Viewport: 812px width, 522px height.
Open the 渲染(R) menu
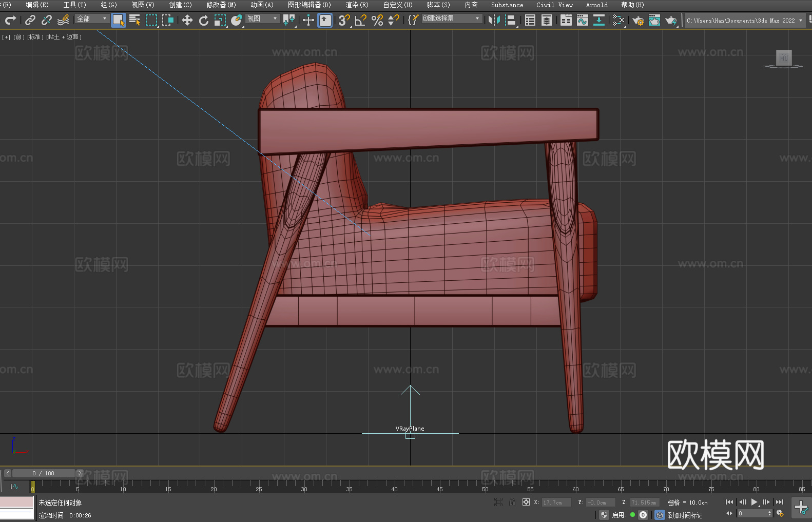point(357,5)
